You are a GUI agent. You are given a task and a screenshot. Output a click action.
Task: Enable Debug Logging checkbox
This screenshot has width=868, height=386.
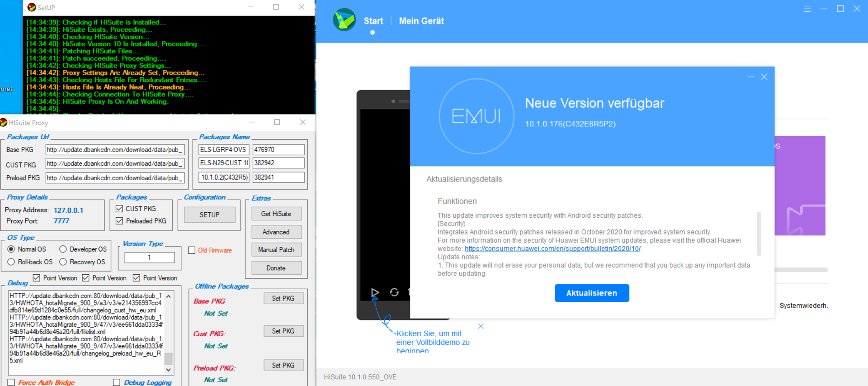click(117, 382)
